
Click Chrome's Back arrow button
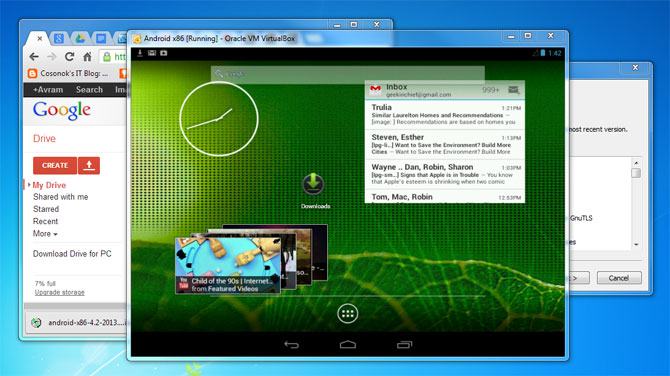(34, 56)
